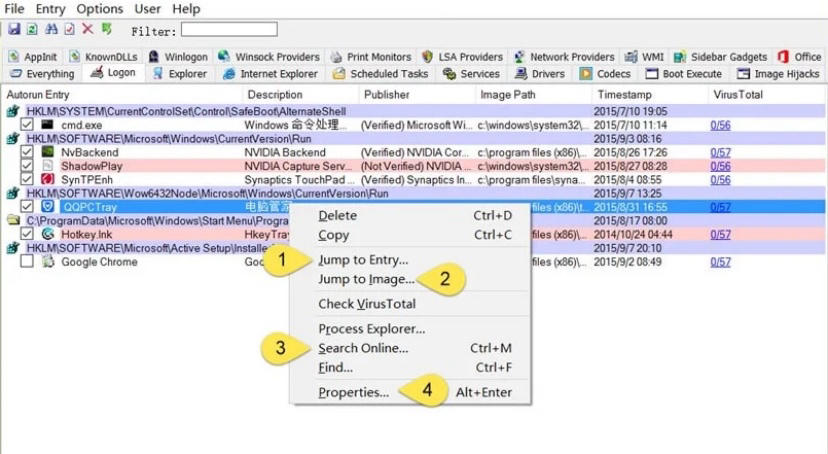Choose Jump to Image from context menu

(x=366, y=279)
